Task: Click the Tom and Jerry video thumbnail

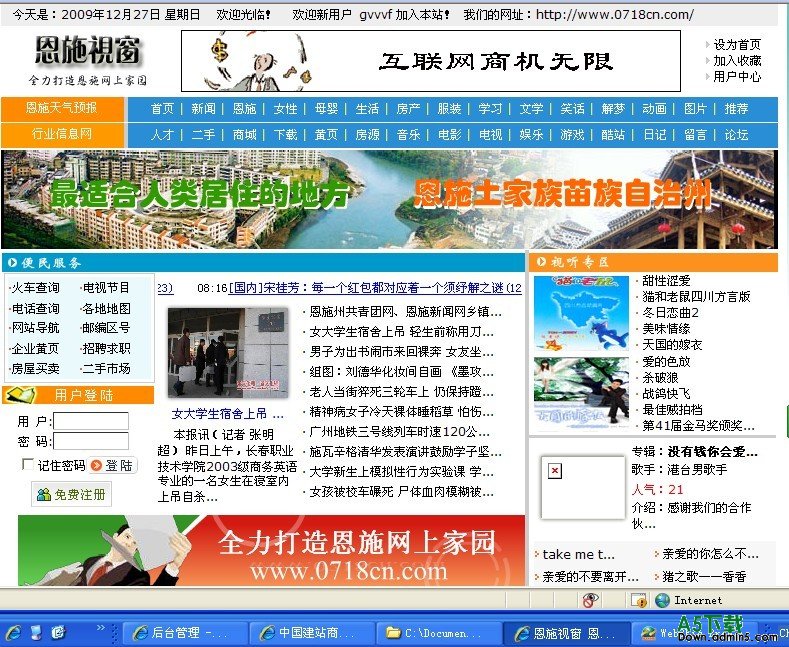Action: click(581, 313)
